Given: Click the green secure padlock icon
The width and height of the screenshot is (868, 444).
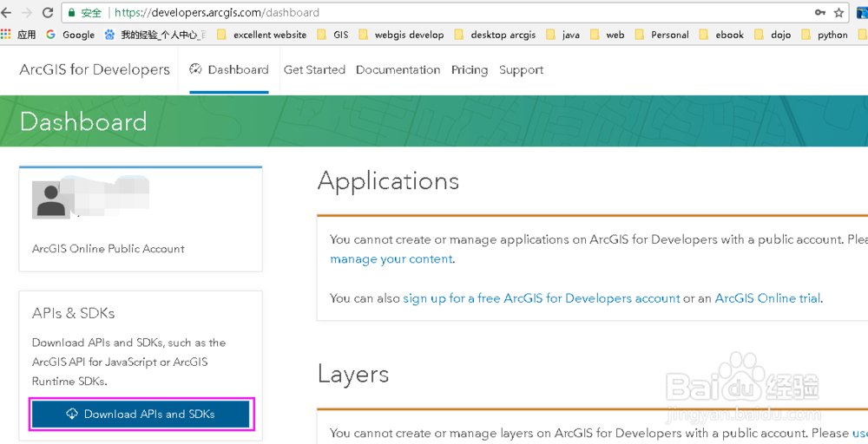Looking at the screenshot, I should point(71,12).
